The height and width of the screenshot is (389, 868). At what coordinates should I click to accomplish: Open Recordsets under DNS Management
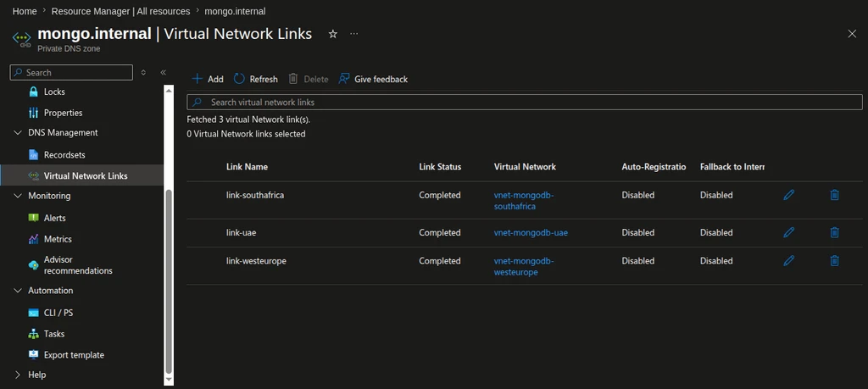coord(64,155)
